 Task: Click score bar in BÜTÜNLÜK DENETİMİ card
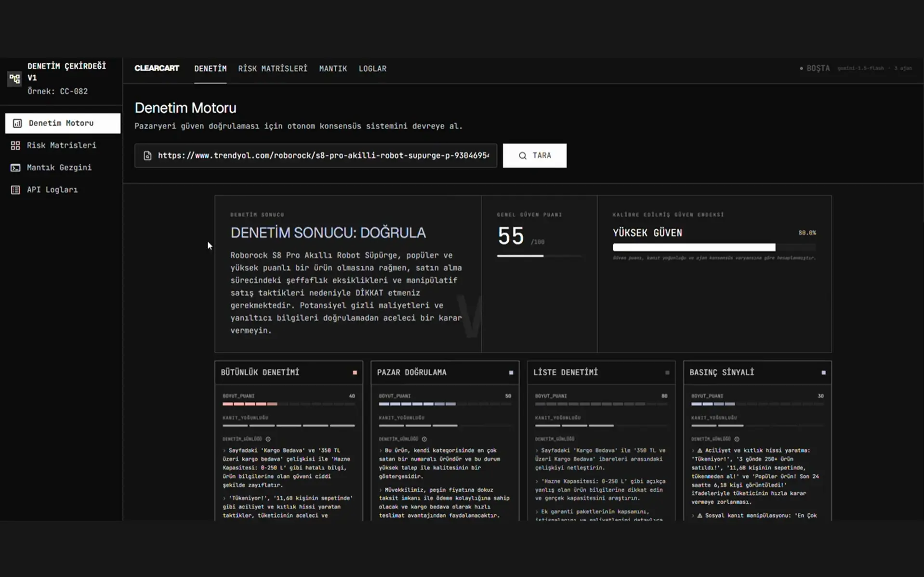[289, 404]
